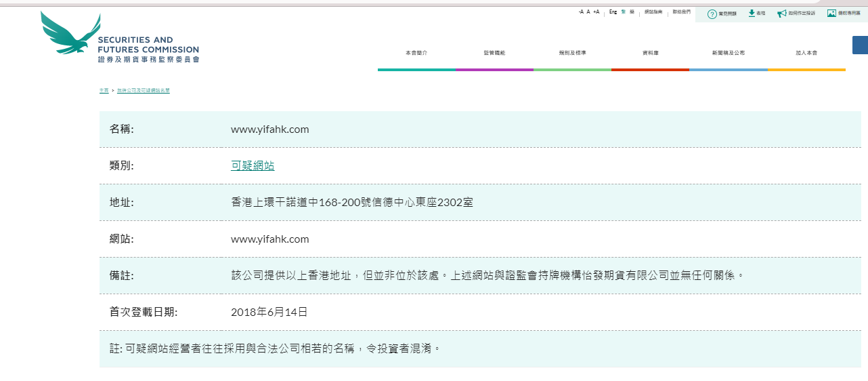Select 繁 traditional Chinese language option
Image resolution: width=868 pixels, height=381 pixels.
point(624,12)
